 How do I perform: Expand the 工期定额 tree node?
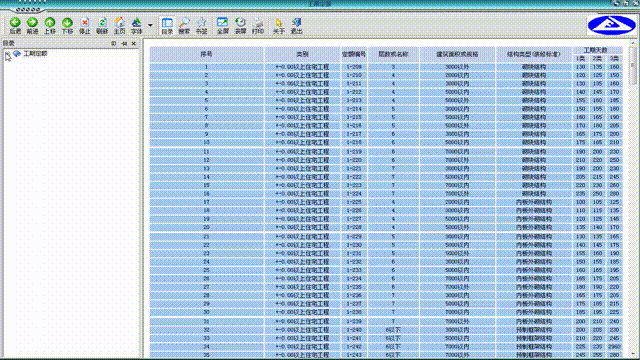point(7,53)
